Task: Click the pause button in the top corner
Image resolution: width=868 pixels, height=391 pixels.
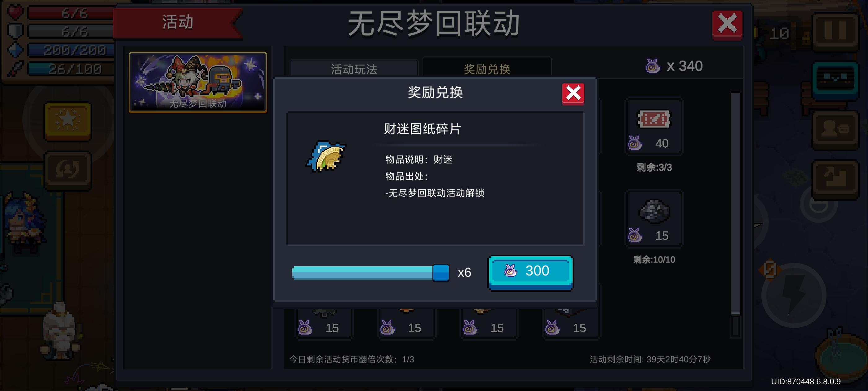Action: tap(835, 31)
